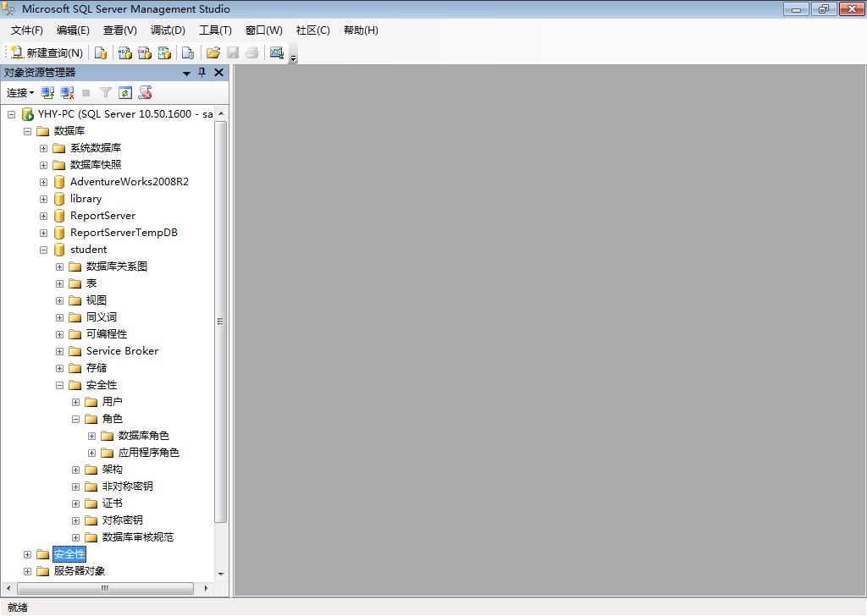The height and width of the screenshot is (616, 867).
Task: Select the 数据库审核规范 tree item
Action: click(138, 537)
